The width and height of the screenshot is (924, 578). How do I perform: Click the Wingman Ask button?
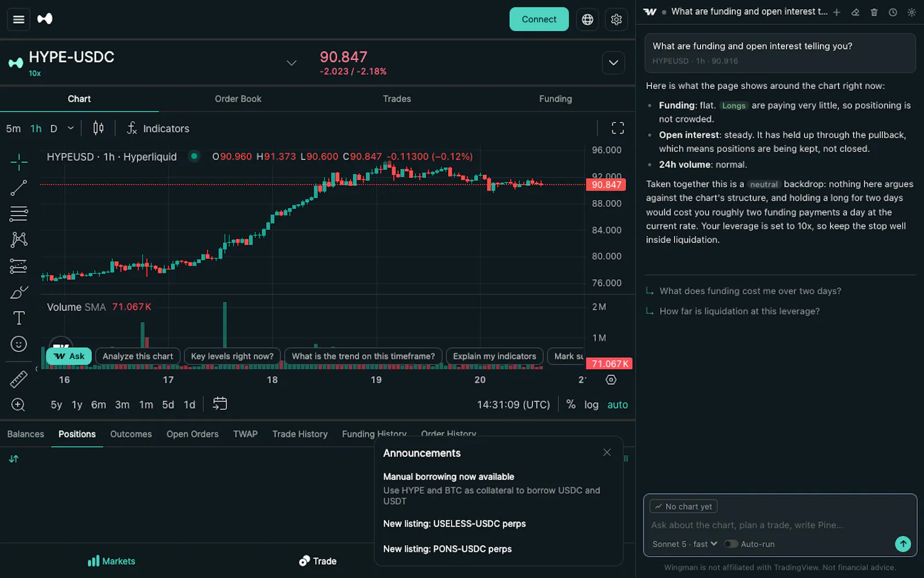click(x=69, y=356)
